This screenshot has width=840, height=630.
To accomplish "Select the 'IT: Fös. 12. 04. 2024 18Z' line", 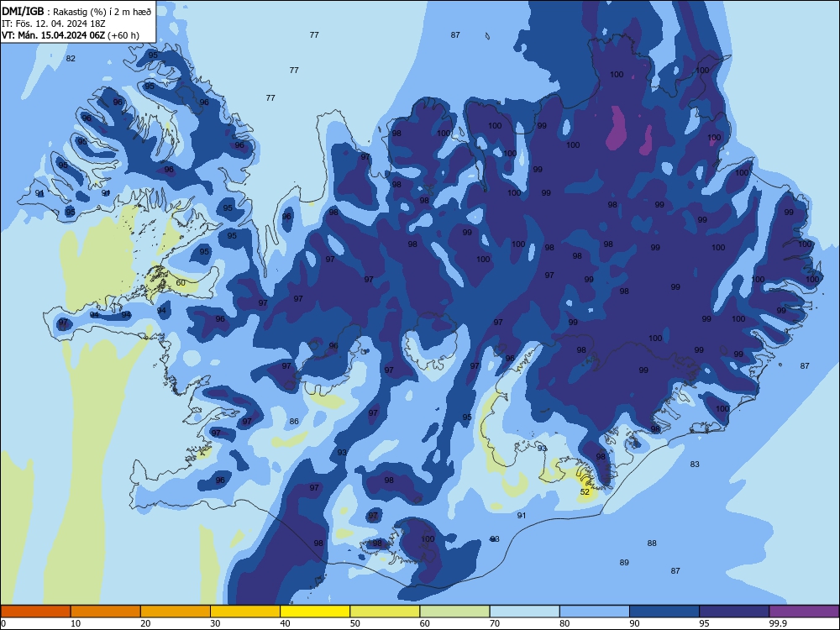I will 54,24.
